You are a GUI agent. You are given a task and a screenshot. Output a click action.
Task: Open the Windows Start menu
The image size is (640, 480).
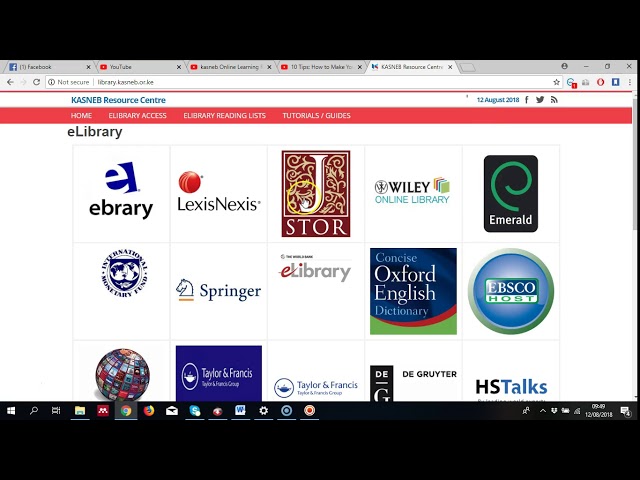tap(11, 411)
